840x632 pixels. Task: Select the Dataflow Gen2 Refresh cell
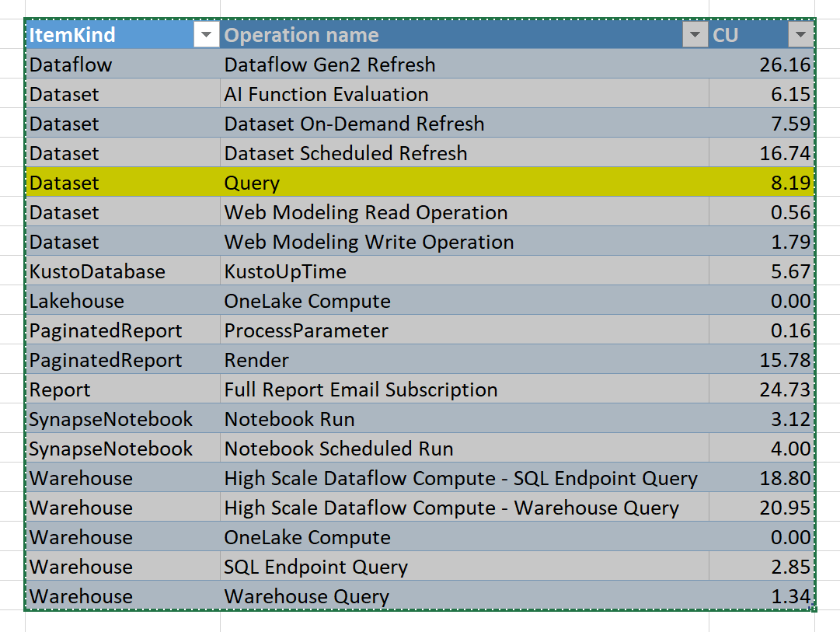(329, 65)
